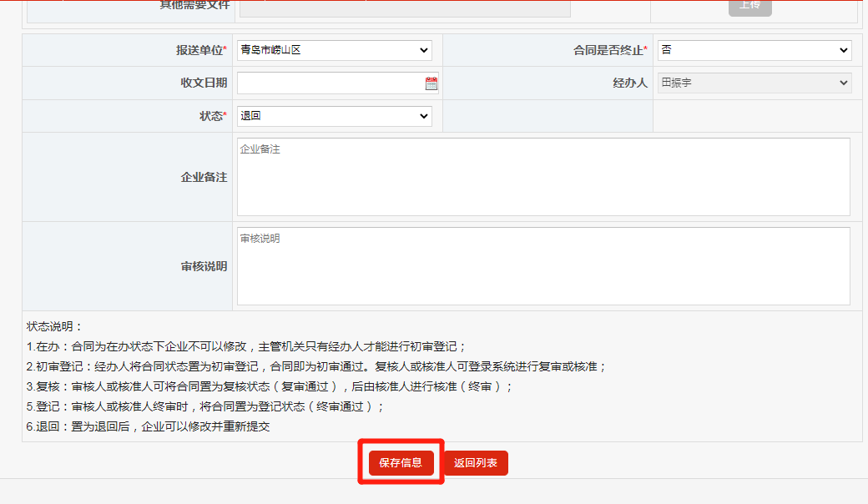Click the 审核说明 row label
This screenshot has height=504, width=868.
(x=204, y=266)
